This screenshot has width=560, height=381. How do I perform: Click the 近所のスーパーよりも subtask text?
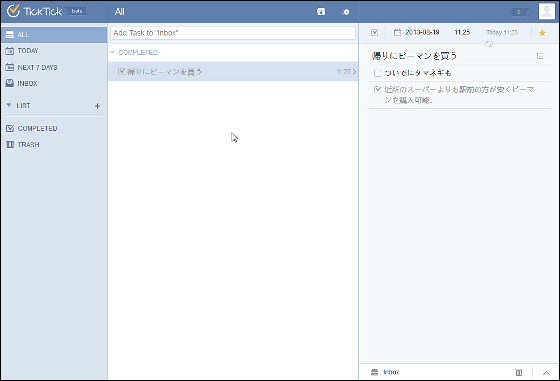click(x=459, y=95)
